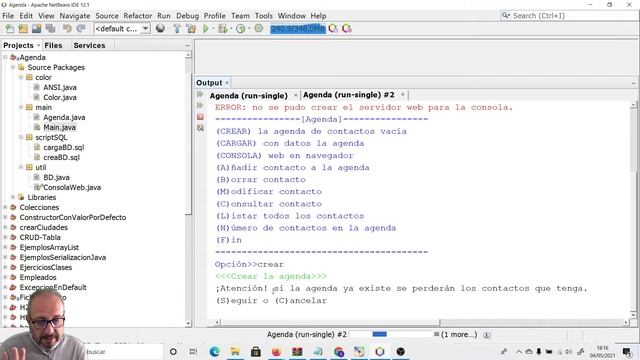Close the Agenda (run-single) #2 tab
The height and width of the screenshot is (360, 640).
coord(402,95)
